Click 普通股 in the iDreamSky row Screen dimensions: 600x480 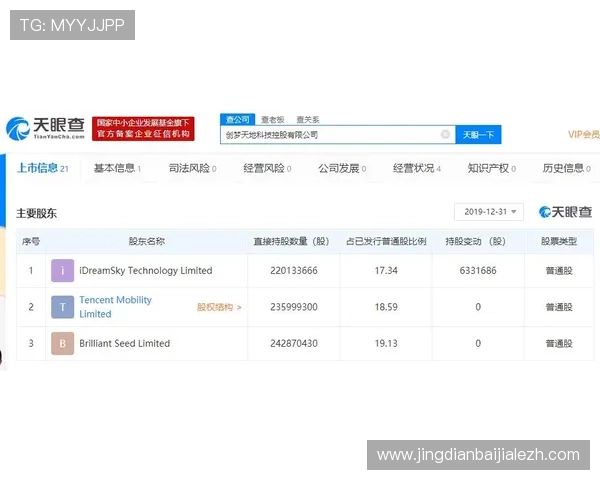pyautogui.click(x=559, y=271)
